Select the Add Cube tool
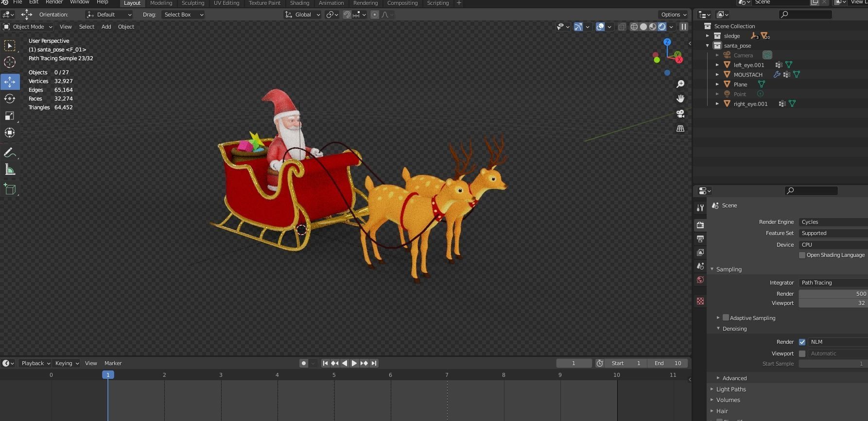This screenshot has height=421, width=868. 10,189
